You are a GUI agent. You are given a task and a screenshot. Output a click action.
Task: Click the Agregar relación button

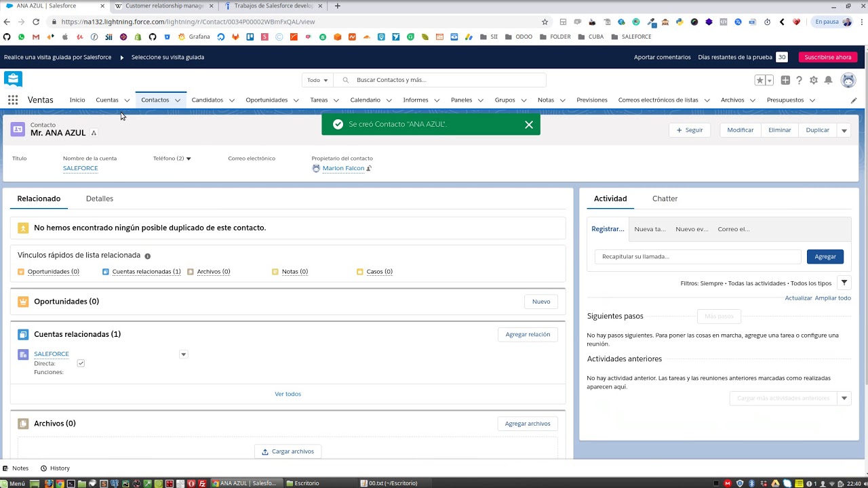[528, 334]
